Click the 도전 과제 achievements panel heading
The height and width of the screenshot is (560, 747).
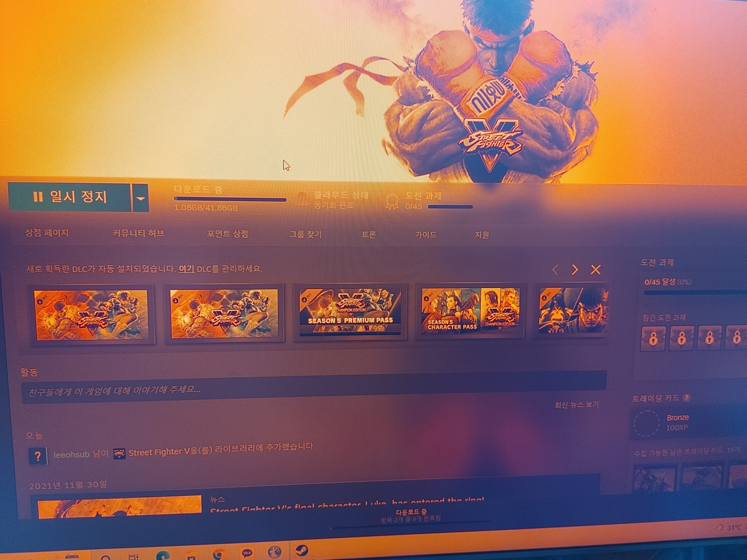[x=657, y=263]
